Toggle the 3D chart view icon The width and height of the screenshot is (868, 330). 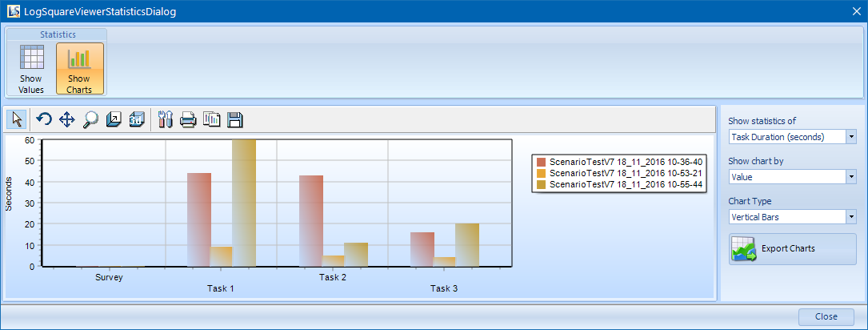click(x=137, y=120)
